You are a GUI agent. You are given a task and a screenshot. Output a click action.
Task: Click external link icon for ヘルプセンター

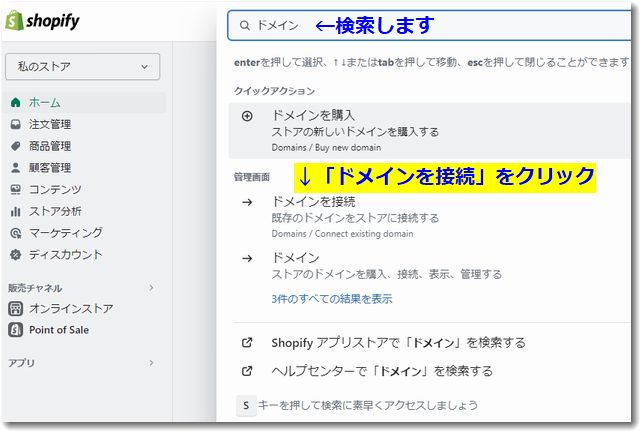coord(247,371)
